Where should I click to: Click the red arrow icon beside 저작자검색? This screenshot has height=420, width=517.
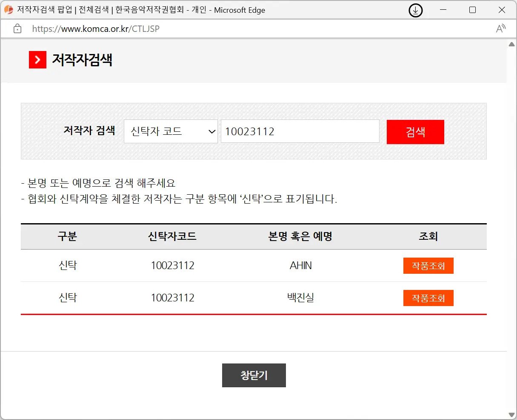(x=37, y=60)
